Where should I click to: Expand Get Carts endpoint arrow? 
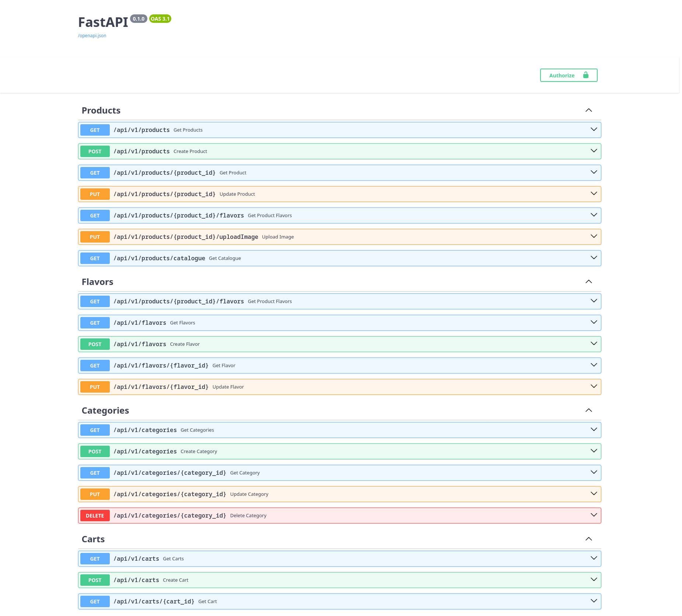pos(594,558)
